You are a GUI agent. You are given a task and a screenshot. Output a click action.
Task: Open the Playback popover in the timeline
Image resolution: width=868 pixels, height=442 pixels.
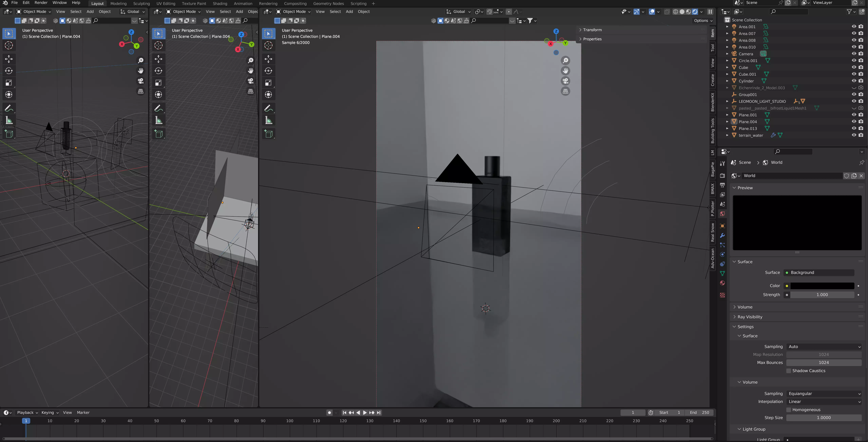[x=27, y=413]
